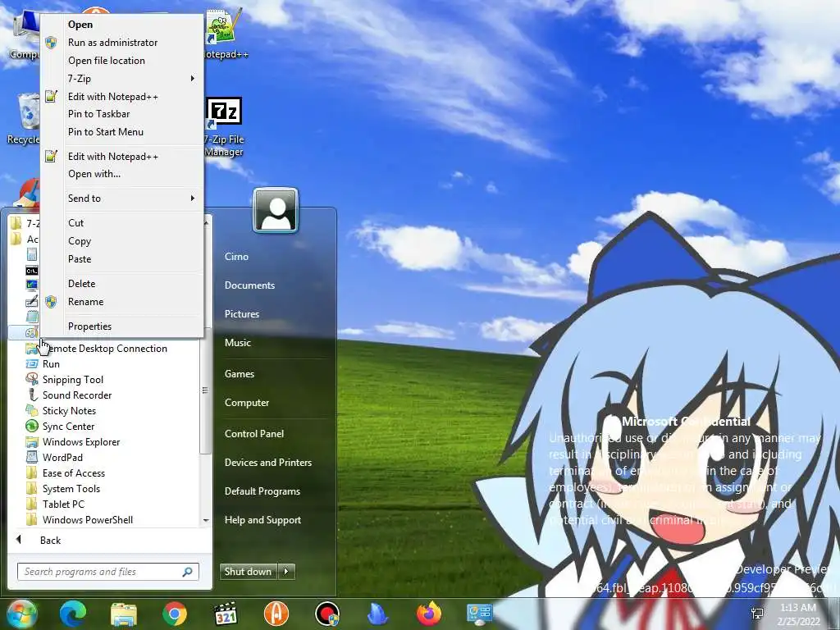Expand the Windows PowerShell folder

[80, 519]
